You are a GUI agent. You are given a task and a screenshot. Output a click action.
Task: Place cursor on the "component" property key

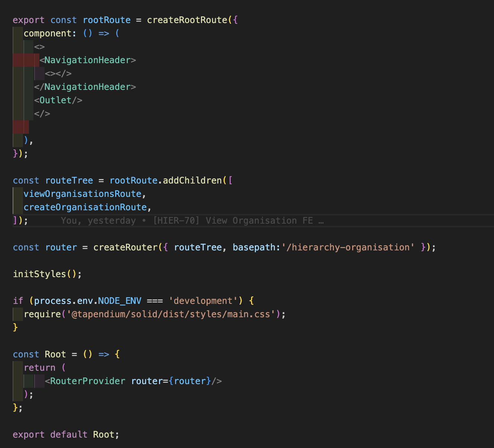(x=48, y=33)
